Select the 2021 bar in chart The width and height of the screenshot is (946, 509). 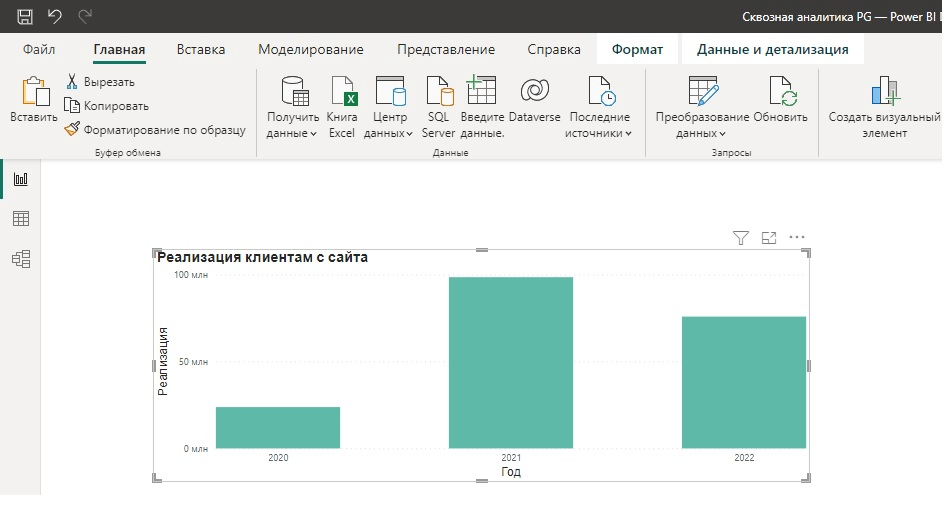511,362
